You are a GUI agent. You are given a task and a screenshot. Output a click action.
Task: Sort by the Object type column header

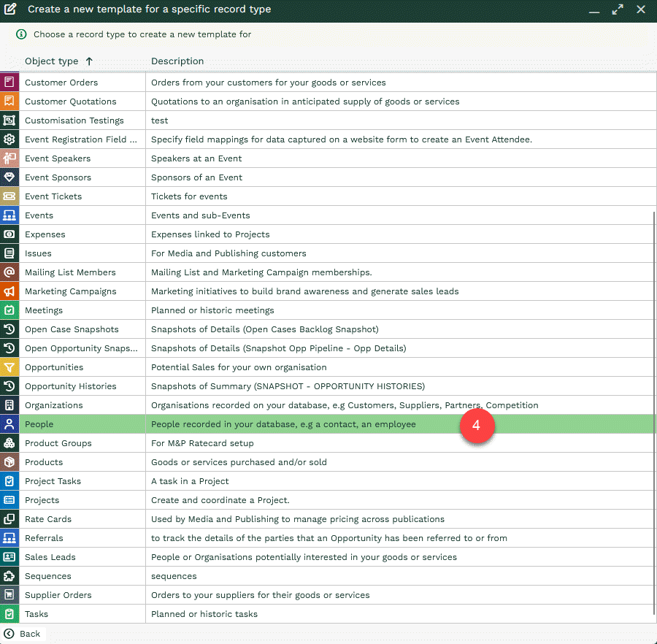58,61
